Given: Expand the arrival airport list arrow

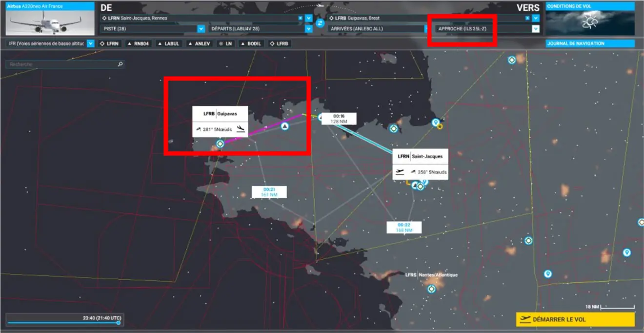Looking at the screenshot, I should [536, 18].
